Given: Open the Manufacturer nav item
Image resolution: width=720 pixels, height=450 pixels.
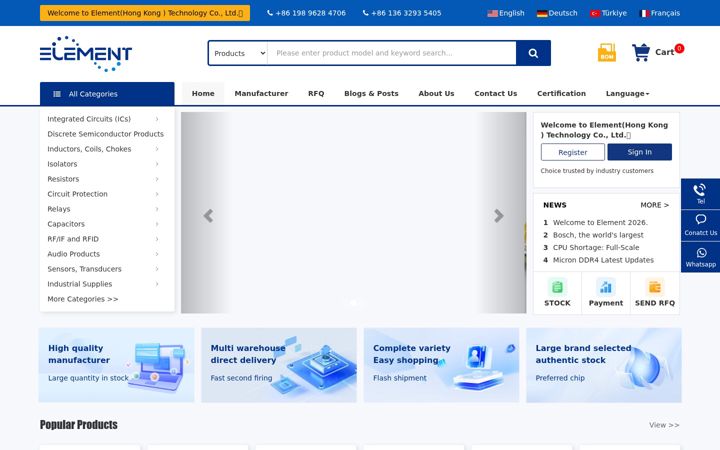Looking at the screenshot, I should 261,94.
